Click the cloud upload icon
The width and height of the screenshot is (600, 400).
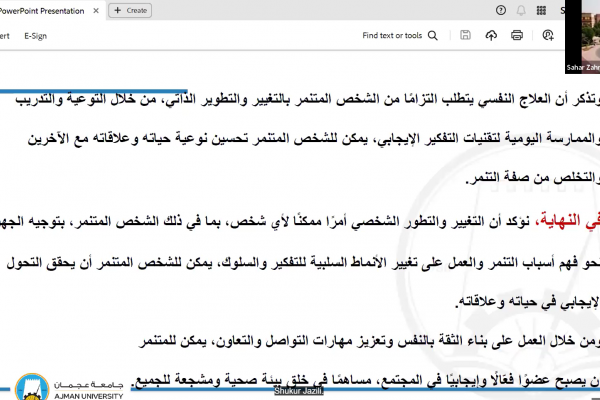[x=490, y=35]
